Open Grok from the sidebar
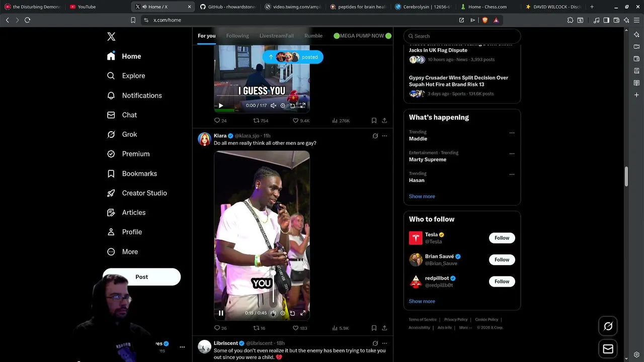Viewport: 644px width, 362px height. [122, 134]
